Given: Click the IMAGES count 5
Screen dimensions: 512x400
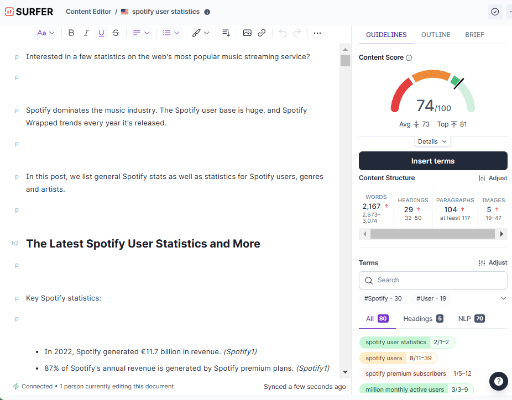Looking at the screenshot, I should pyautogui.click(x=489, y=210).
